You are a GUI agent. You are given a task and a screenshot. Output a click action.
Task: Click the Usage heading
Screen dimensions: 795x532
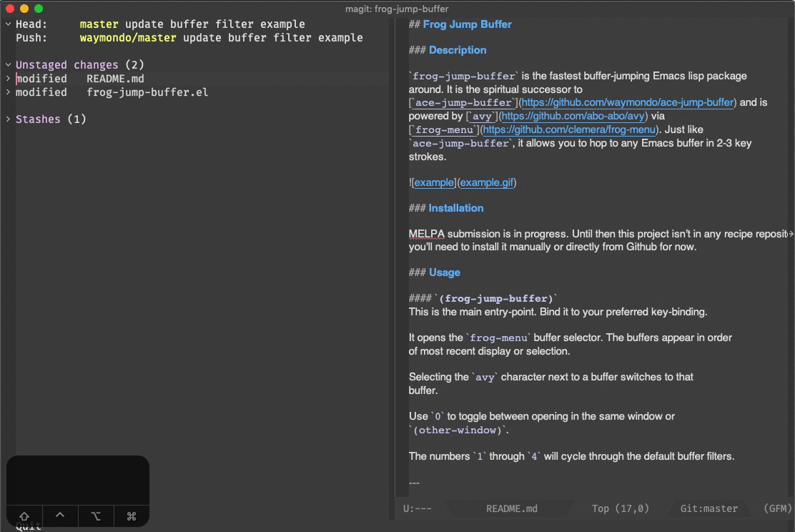tap(444, 272)
